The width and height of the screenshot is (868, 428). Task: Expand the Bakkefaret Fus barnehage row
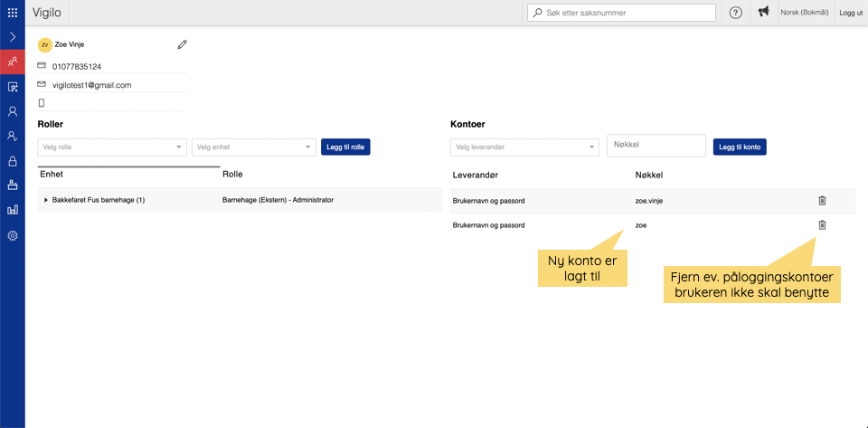[x=46, y=200]
